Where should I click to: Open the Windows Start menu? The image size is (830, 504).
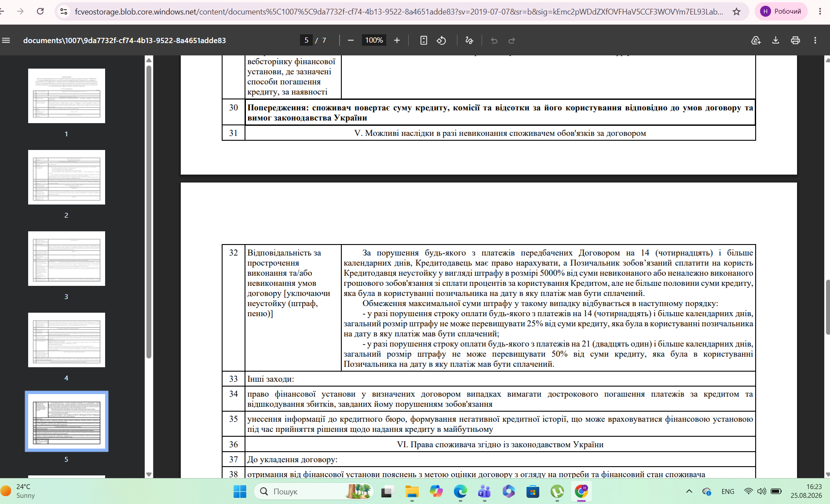[x=240, y=491]
